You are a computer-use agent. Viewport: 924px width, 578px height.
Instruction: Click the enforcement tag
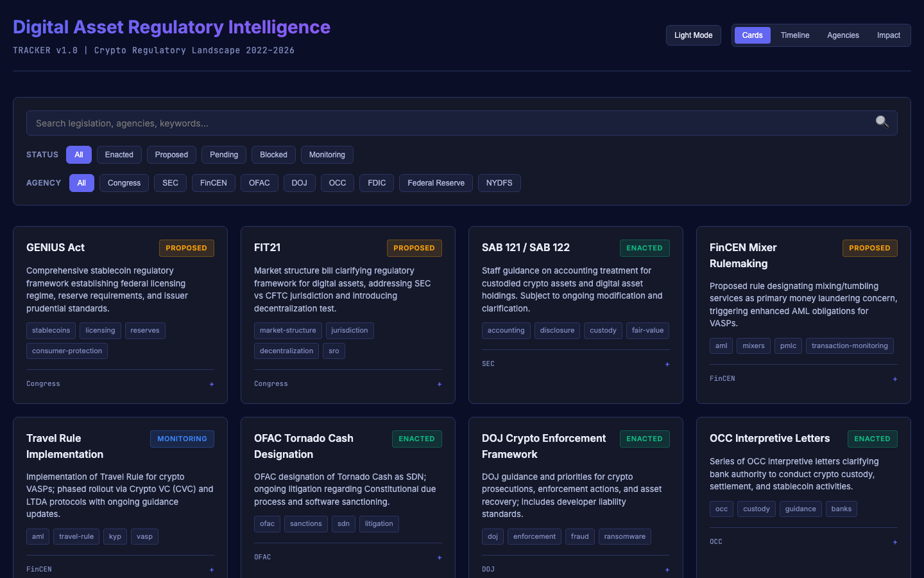(x=535, y=537)
